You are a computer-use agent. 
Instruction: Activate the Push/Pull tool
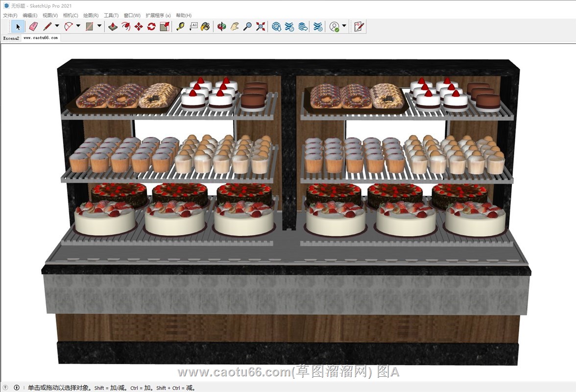click(113, 26)
